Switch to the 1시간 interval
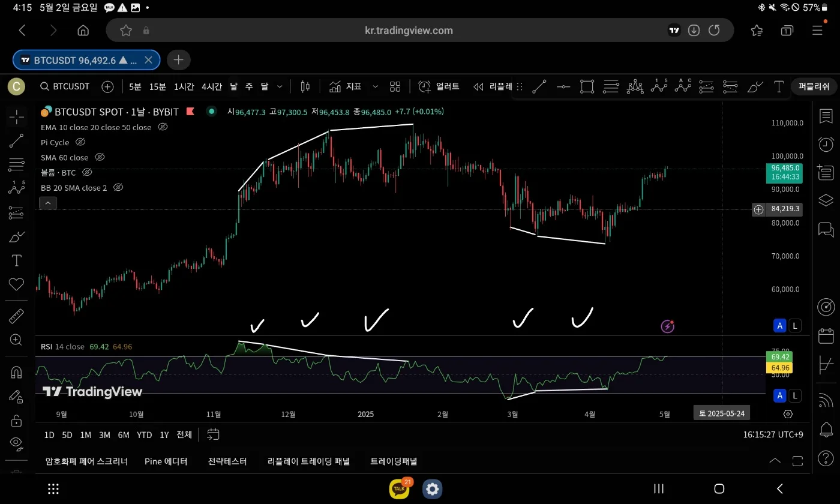Image resolution: width=840 pixels, height=504 pixels. [x=184, y=86]
